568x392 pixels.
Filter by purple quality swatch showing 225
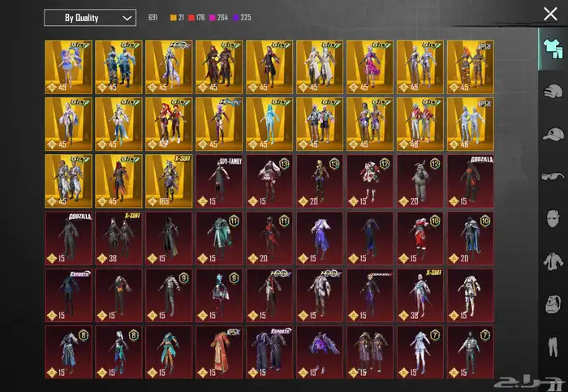[x=244, y=18]
